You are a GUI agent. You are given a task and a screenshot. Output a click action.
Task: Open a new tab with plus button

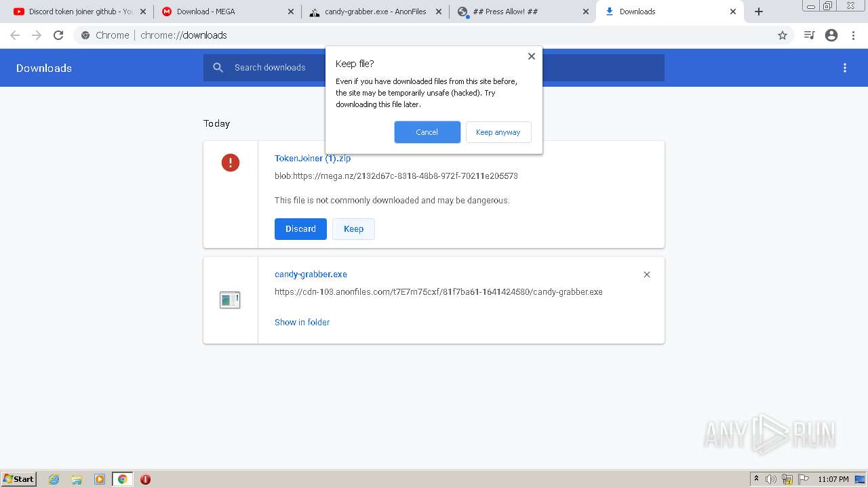[759, 12]
